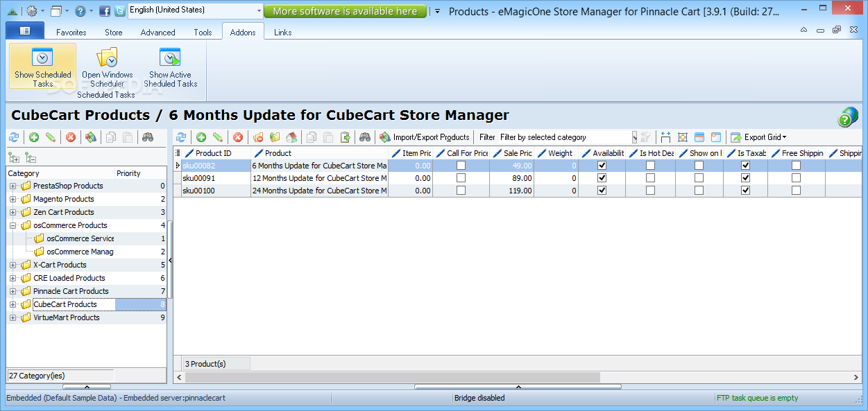
Task: Open the Favorites ribbon tab
Action: 71,33
